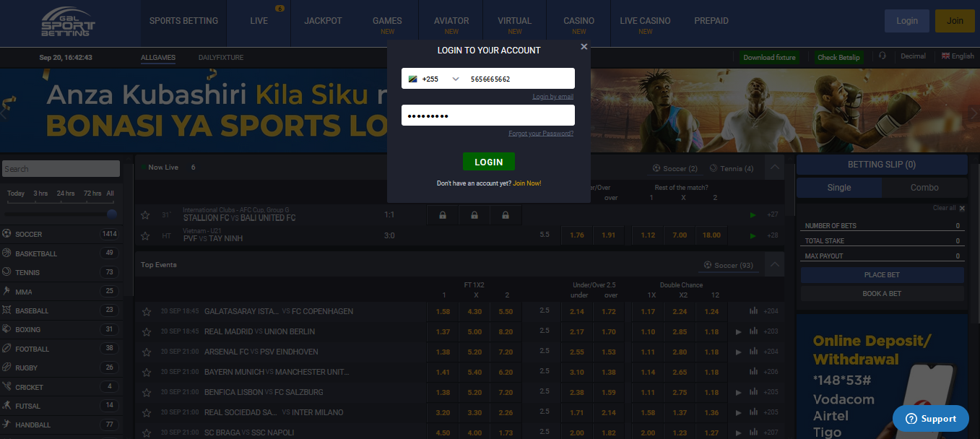980x439 pixels.
Task: Click the Gal Sport Betting logo
Action: click(x=68, y=22)
